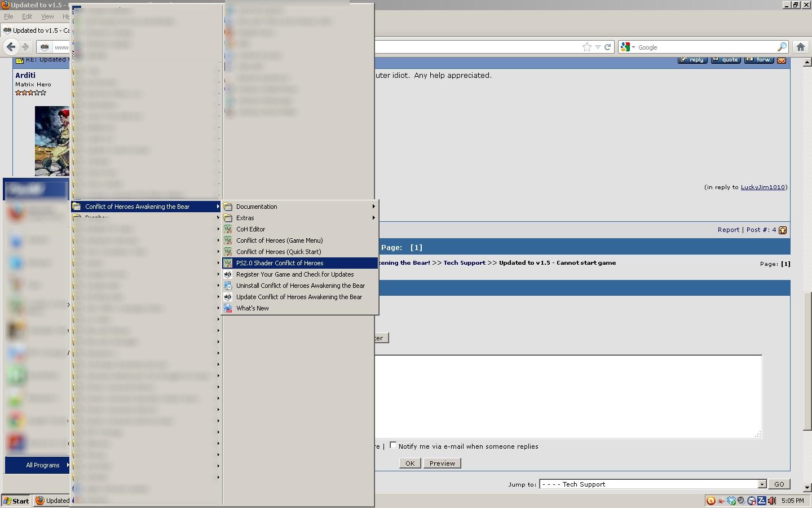Image resolution: width=812 pixels, height=508 pixels.
Task: Click the clock tray icon with red badge
Action: 752,501
